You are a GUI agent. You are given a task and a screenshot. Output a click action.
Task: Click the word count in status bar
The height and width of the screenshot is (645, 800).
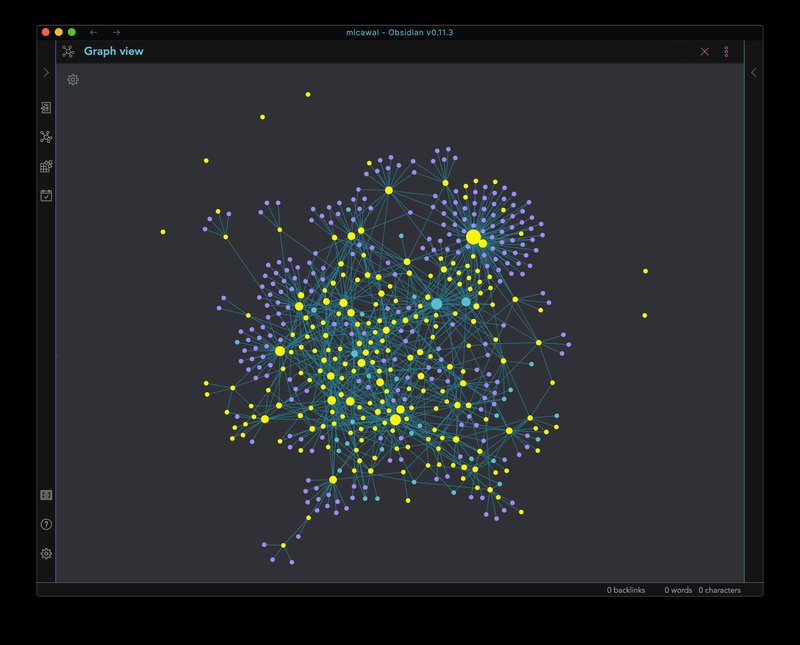point(678,590)
